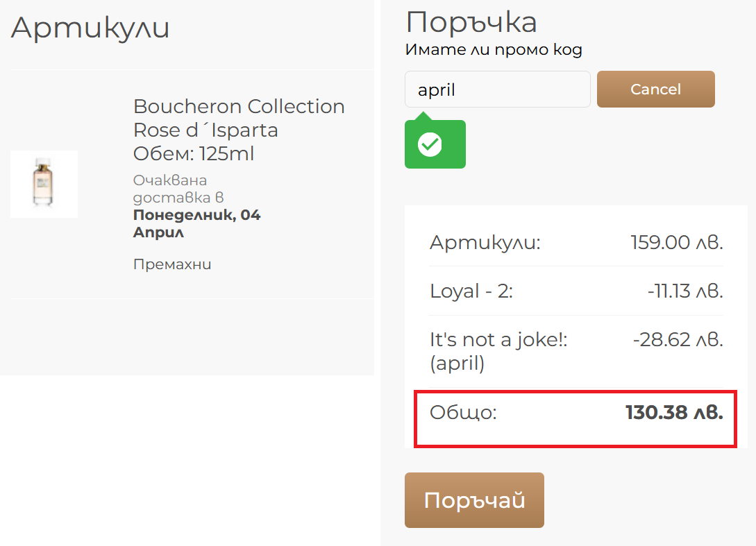Click the Артикули: subtotal label
Screen dimensions: 756x546
485,243
